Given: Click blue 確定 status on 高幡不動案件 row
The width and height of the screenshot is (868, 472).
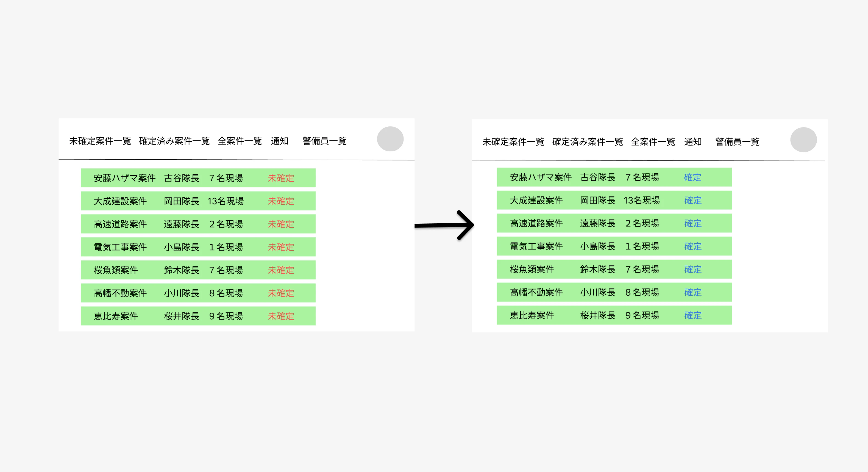Looking at the screenshot, I should click(x=692, y=292).
